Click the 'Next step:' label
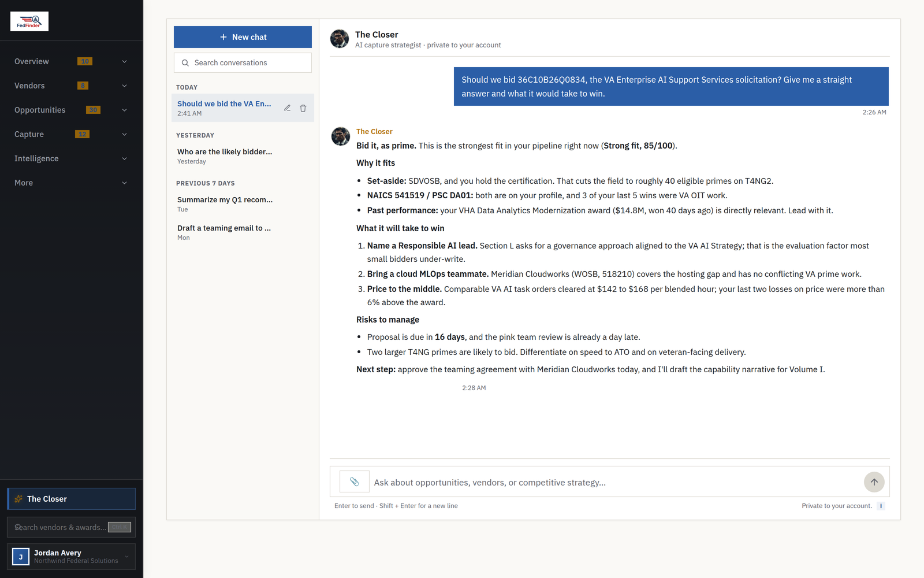Screen dimensions: 924x578 pyautogui.click(x=376, y=369)
